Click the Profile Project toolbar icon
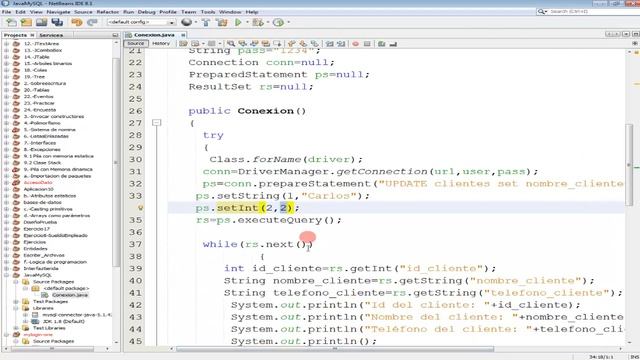The height and width of the screenshot is (360, 640). coord(278,22)
